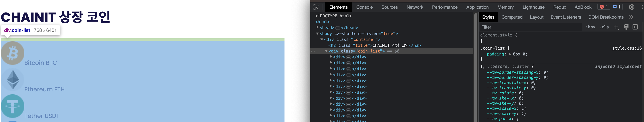Open the rendering emulation paintbrush icon

coord(626,27)
